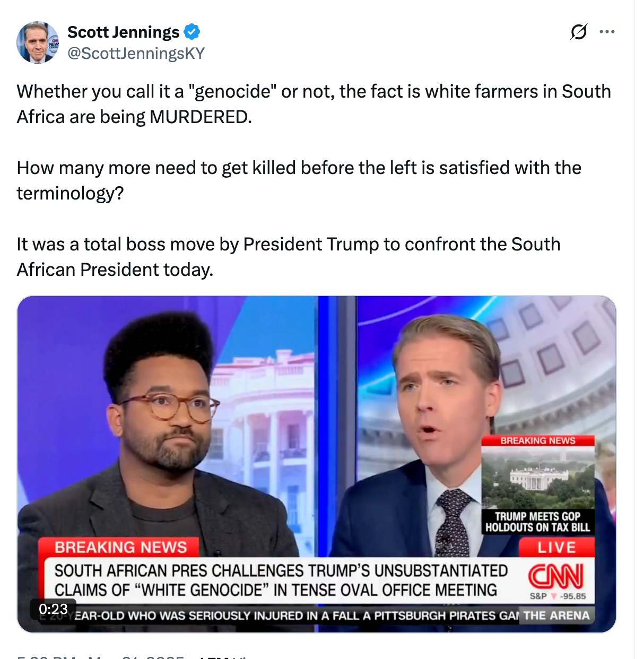Click the BREAKING NEWS banner above the headline
Image resolution: width=644 pixels, height=659 pixels.
click(120, 547)
